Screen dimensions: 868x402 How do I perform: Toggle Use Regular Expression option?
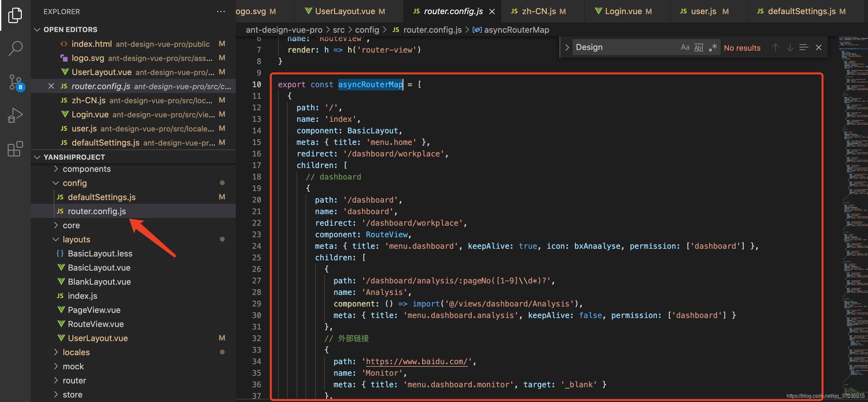[713, 47]
